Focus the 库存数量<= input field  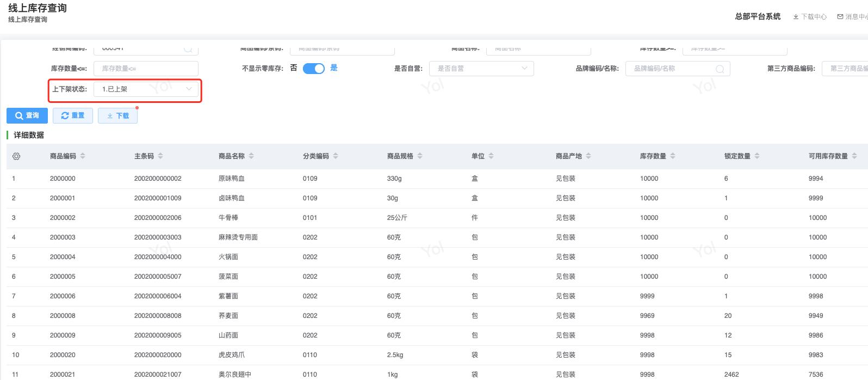tap(146, 69)
